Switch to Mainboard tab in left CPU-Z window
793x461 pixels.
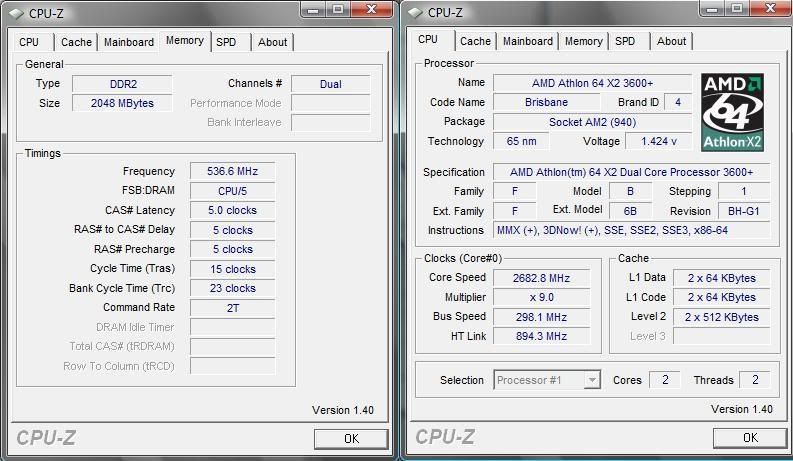coord(128,42)
